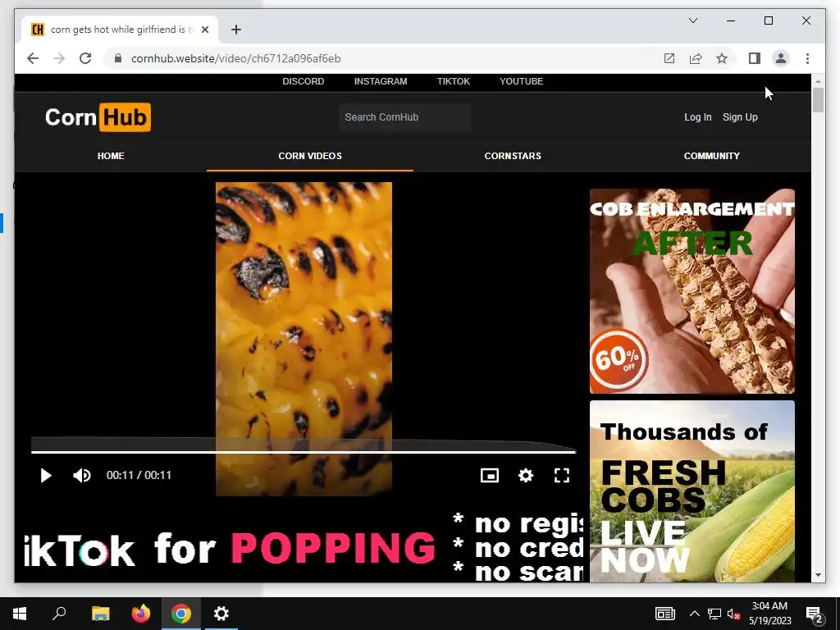Open Settings gear in taskbar
This screenshot has height=630, width=840.
tap(221, 614)
